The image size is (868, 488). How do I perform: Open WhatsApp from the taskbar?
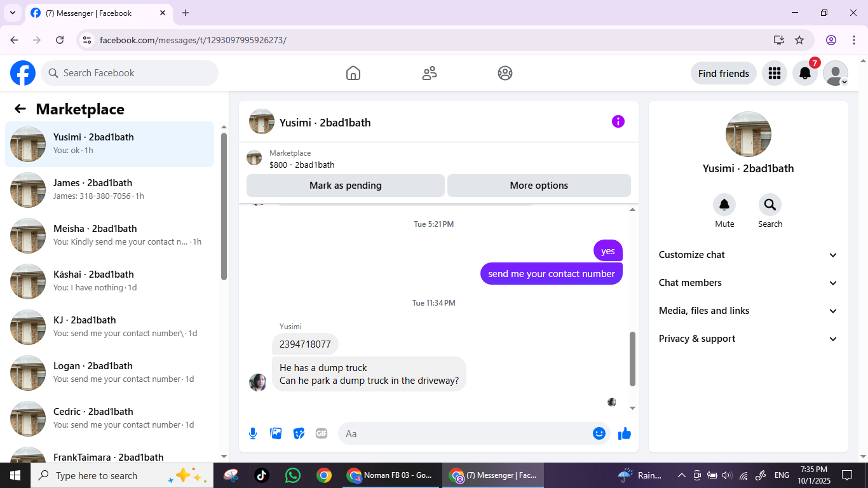(293, 475)
